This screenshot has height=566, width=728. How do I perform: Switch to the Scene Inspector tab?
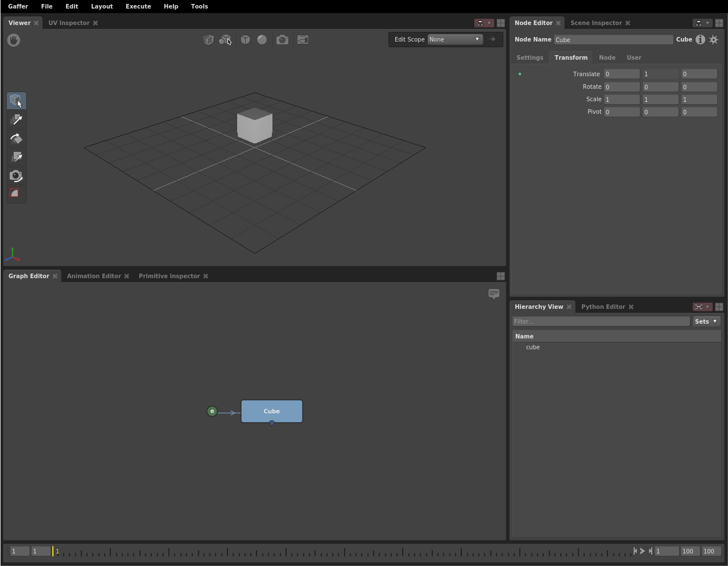click(595, 23)
